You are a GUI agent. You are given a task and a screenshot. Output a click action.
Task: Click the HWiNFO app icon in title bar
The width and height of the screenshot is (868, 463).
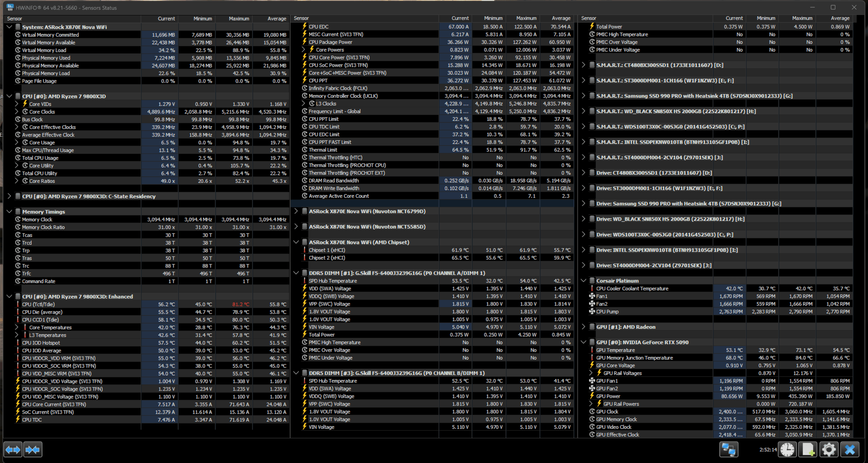click(x=10, y=7)
